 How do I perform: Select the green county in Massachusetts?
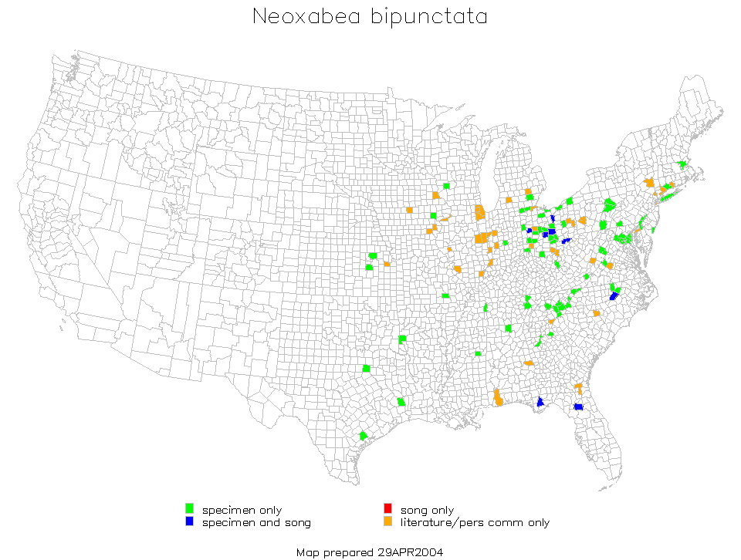click(x=682, y=164)
